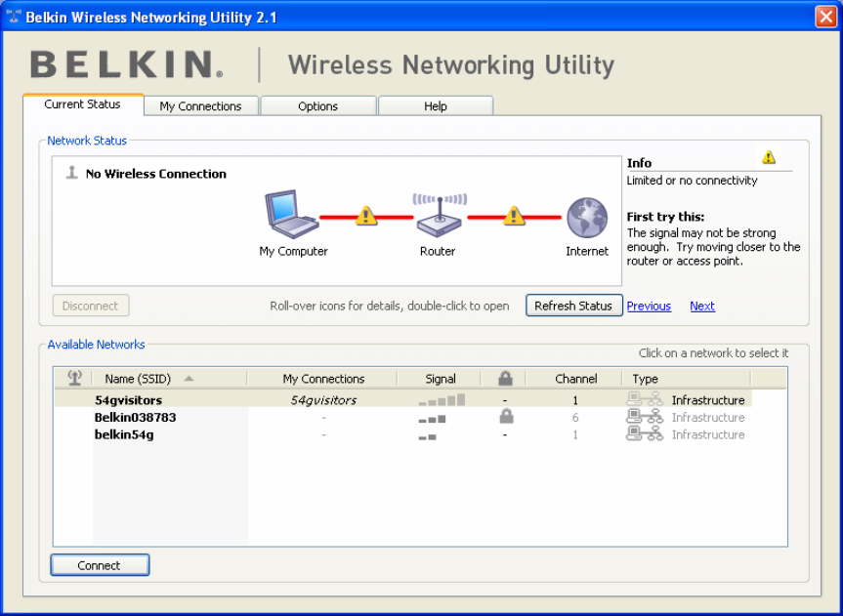The width and height of the screenshot is (843, 616).
Task: Click the yellow warning icon beside Info
Action: [x=769, y=157]
